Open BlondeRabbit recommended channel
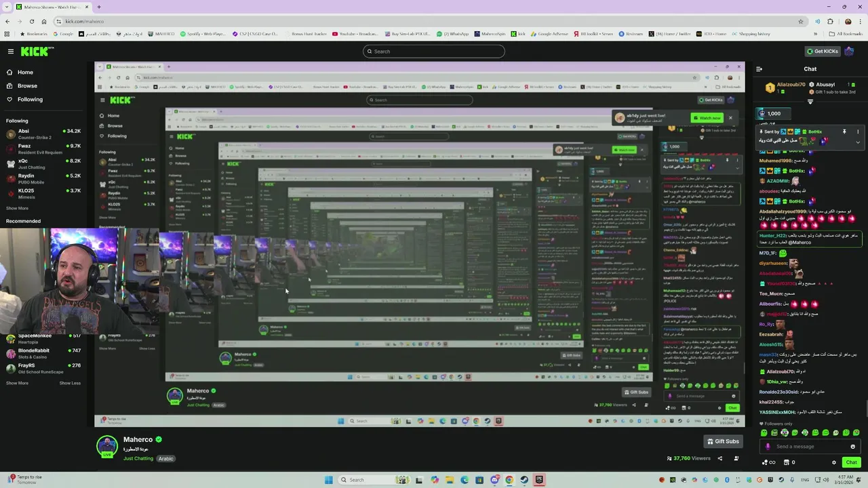This screenshot has height=488, width=868. pyautogui.click(x=43, y=353)
